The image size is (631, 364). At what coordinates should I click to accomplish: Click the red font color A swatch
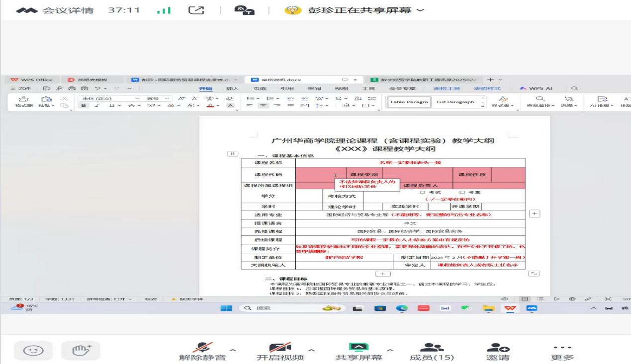click(210, 106)
